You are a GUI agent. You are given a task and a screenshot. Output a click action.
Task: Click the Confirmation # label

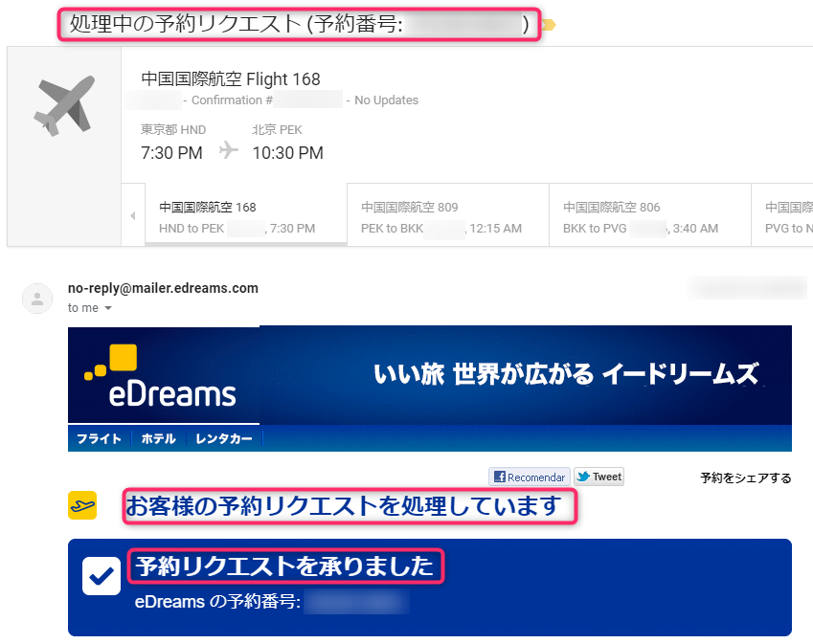[232, 100]
